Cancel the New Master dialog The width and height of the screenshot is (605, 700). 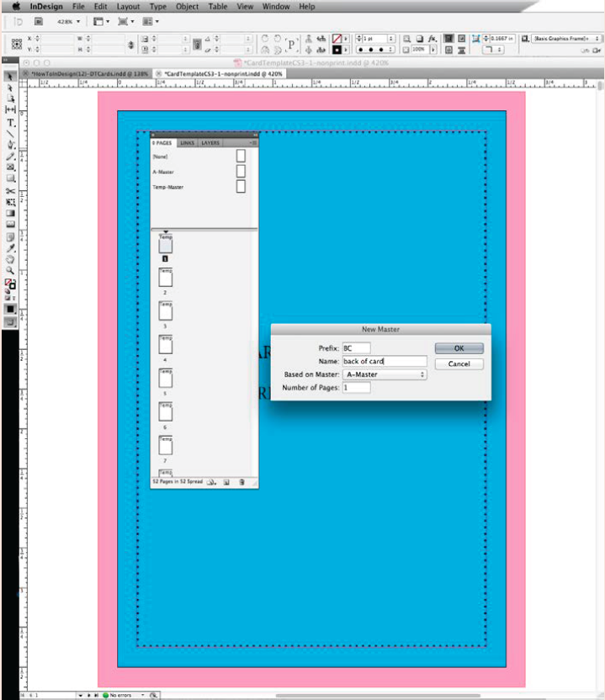[459, 363]
